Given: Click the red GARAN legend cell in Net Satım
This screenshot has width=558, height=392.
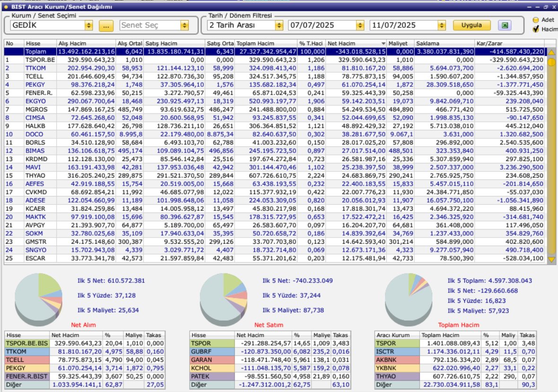Looking at the screenshot, I should (212, 360).
